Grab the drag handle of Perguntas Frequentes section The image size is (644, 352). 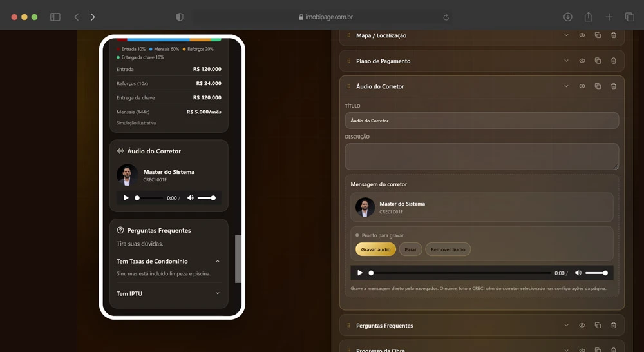tap(348, 326)
